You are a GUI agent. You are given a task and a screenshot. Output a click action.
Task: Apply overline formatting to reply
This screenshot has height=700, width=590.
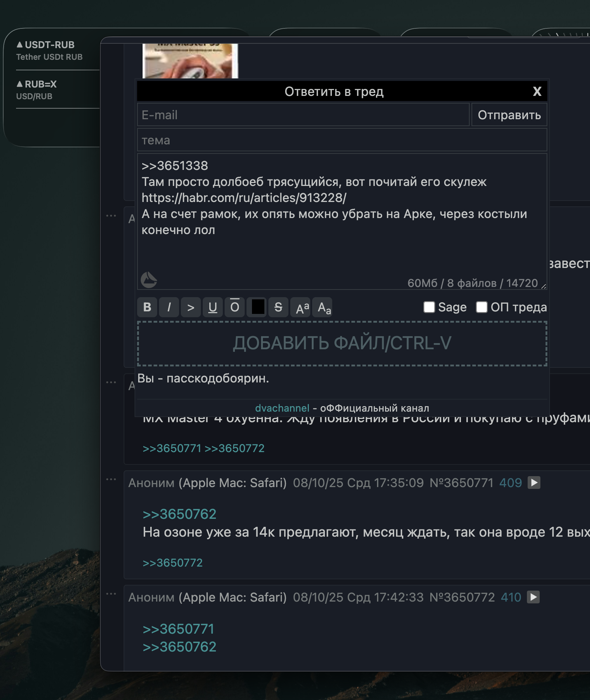pos(234,307)
